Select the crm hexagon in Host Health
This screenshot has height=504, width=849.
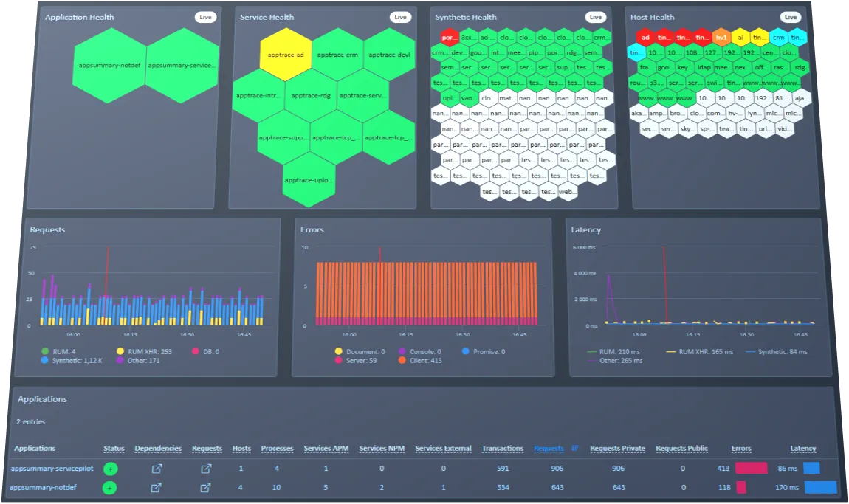[779, 37]
